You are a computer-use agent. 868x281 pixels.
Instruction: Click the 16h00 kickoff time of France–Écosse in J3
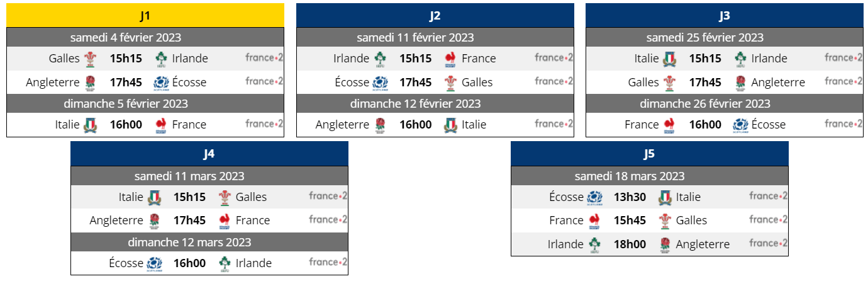[x=705, y=125]
